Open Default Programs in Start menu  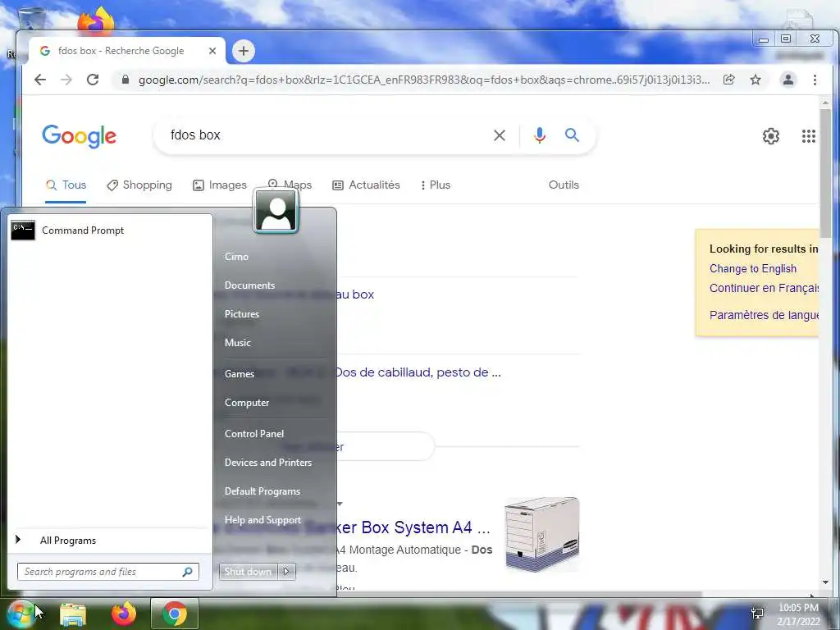(x=262, y=491)
